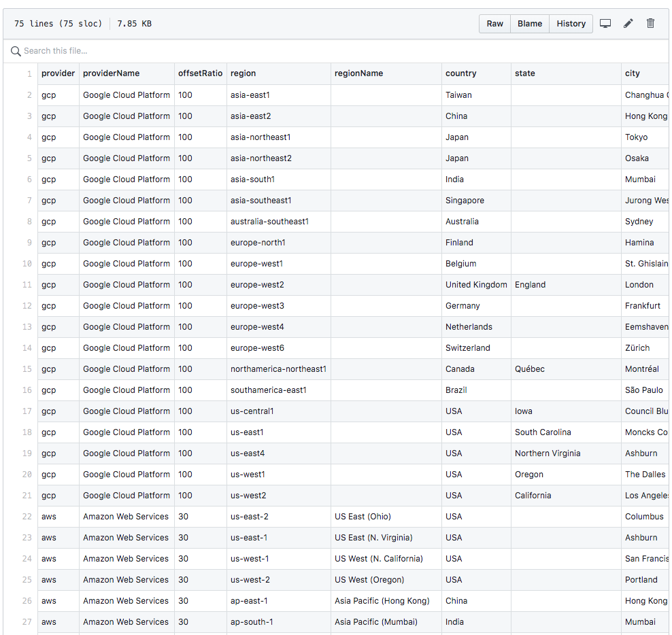
Task: Select the europe-north1 region cell
Action: 279,243
